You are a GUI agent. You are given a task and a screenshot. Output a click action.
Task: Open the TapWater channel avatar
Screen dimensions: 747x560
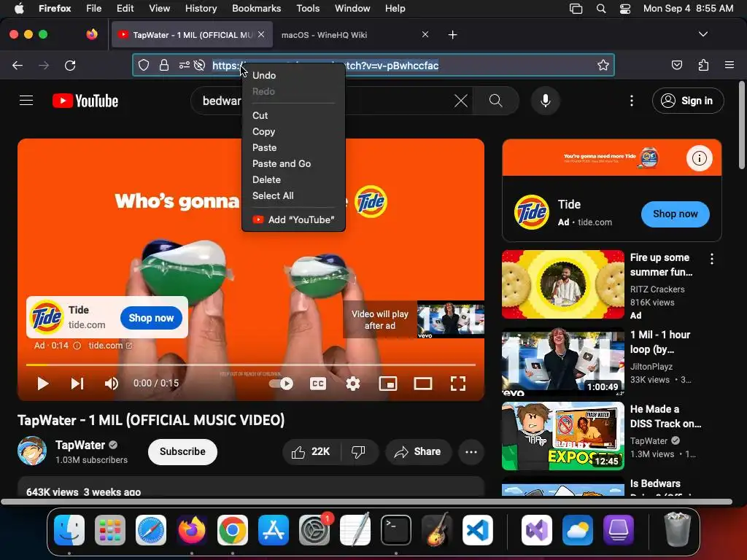(x=32, y=451)
